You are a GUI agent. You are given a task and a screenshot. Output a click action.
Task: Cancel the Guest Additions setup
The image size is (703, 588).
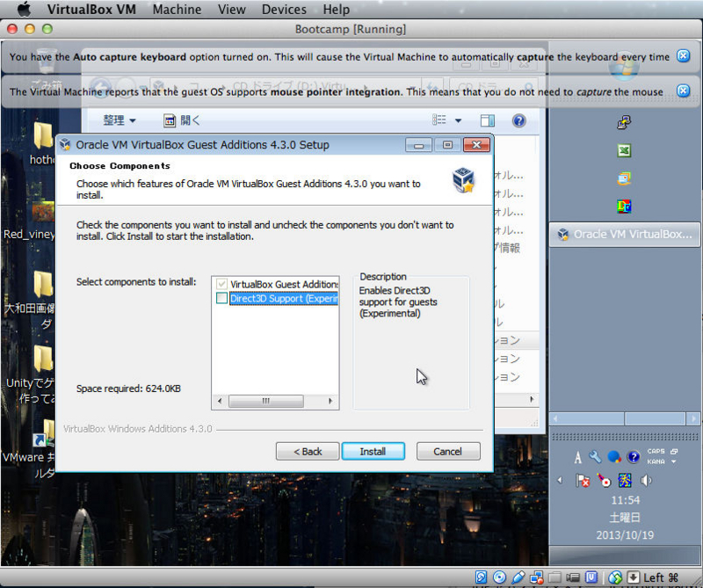[x=448, y=451]
